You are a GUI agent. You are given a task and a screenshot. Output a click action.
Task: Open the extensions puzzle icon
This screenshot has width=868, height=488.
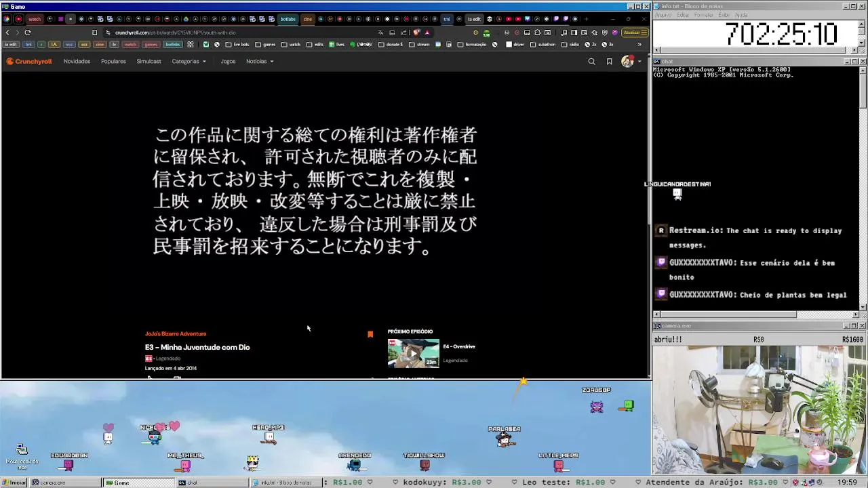point(537,33)
